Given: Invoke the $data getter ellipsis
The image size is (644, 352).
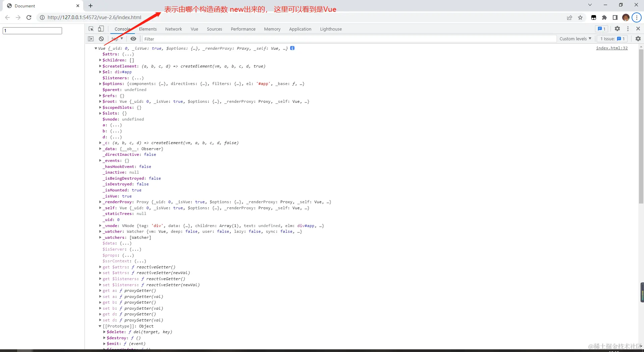Looking at the screenshot, I should pos(125,243).
